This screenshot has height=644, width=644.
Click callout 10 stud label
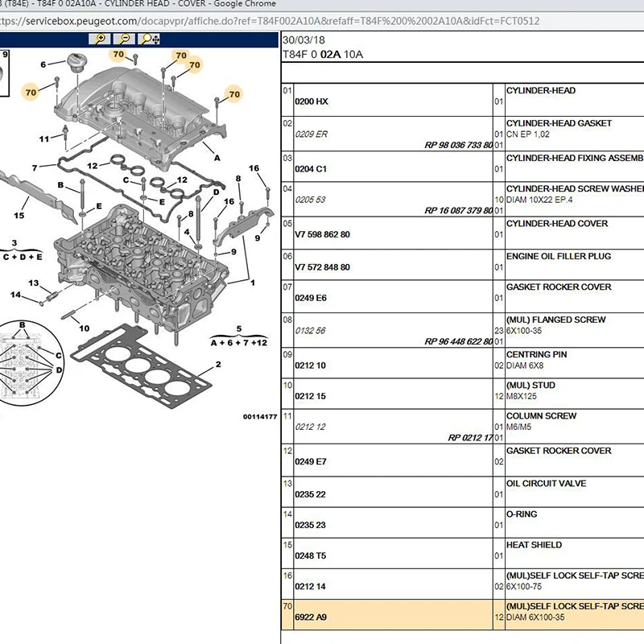click(x=85, y=328)
